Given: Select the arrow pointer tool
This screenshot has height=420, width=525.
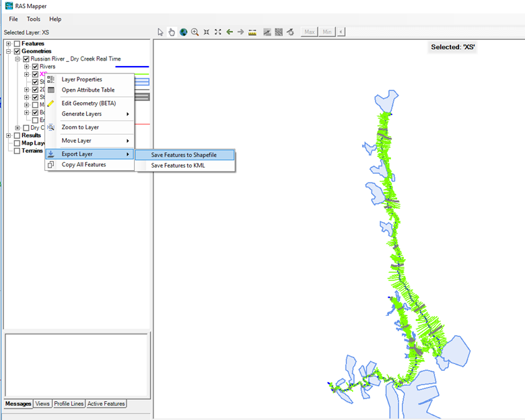Looking at the screenshot, I should [160, 32].
